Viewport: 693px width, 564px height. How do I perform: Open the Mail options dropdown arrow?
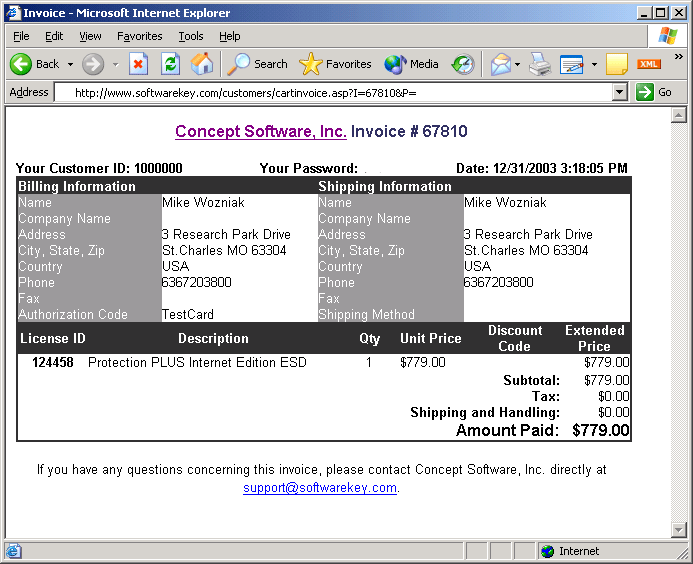[518, 65]
